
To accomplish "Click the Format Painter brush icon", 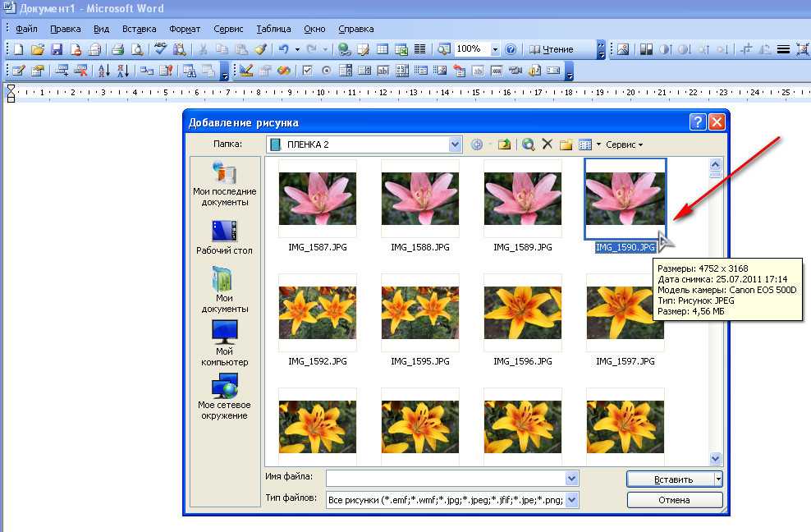I will (260, 49).
